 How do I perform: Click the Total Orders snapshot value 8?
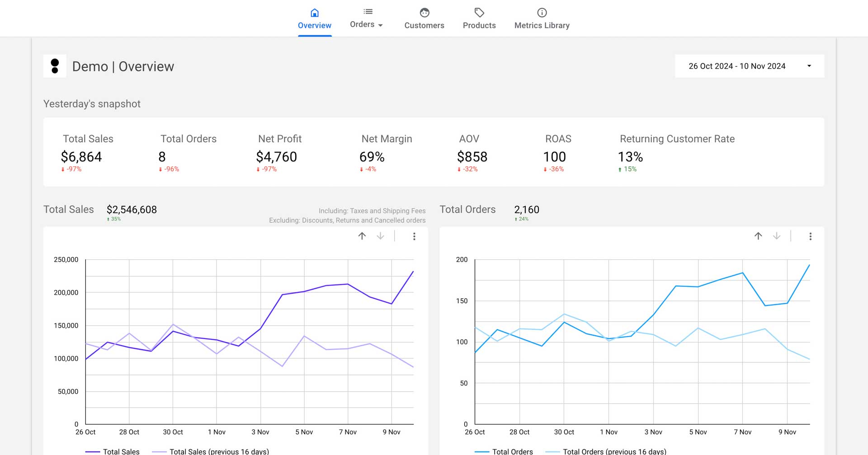click(162, 157)
